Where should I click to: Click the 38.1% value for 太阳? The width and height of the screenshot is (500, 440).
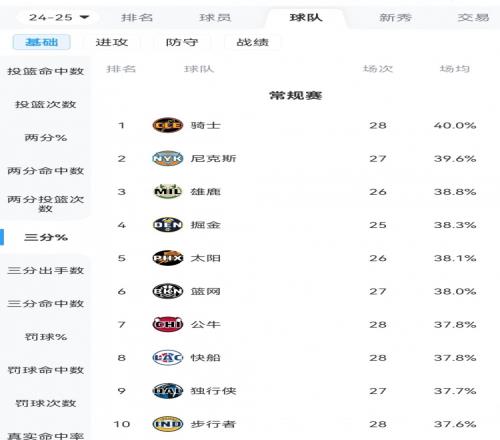[x=455, y=258]
